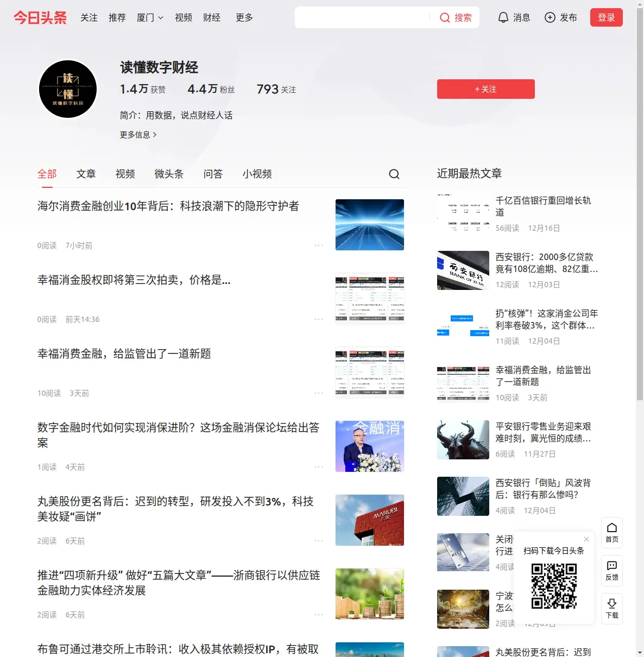The image size is (644, 657).
Task: Open 反馈 feedback floating icon
Action: (x=612, y=571)
